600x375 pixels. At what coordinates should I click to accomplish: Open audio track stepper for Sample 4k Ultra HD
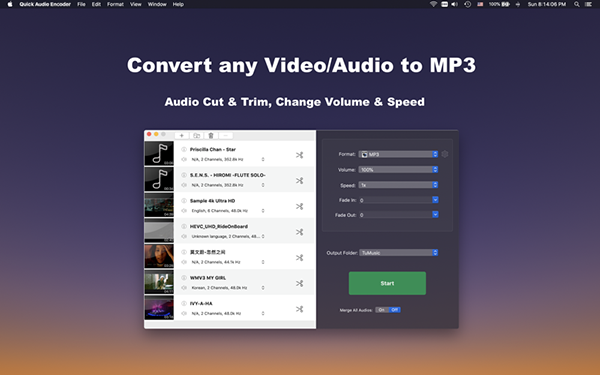[x=263, y=210]
